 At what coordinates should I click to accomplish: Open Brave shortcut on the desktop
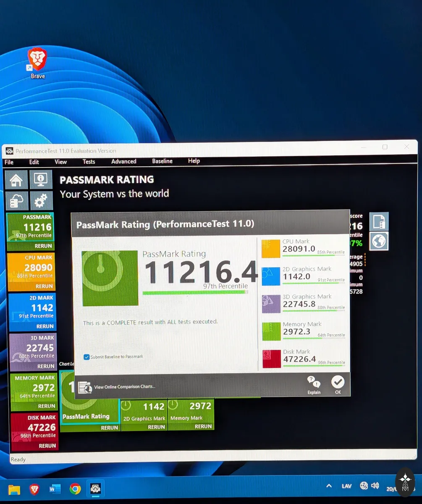(x=37, y=63)
